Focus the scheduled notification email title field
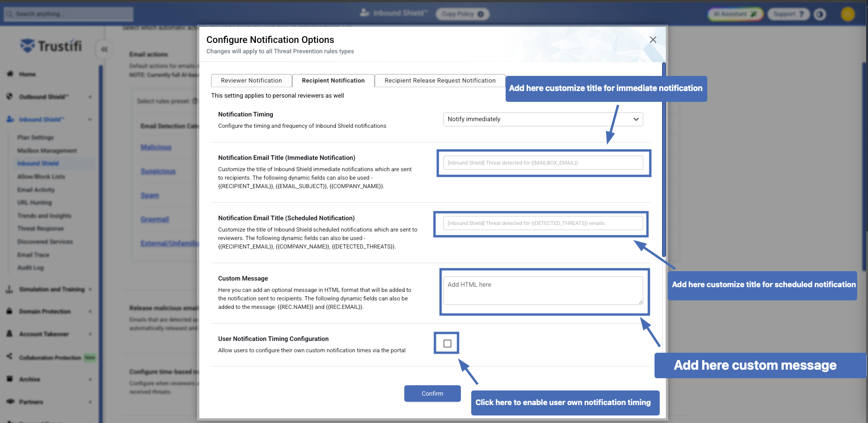 543,223
